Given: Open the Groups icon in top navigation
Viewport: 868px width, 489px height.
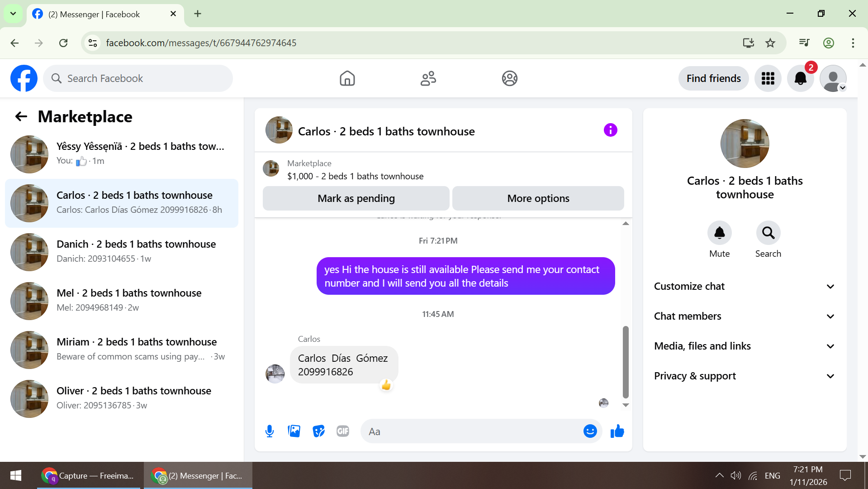Looking at the screenshot, I should coord(510,78).
